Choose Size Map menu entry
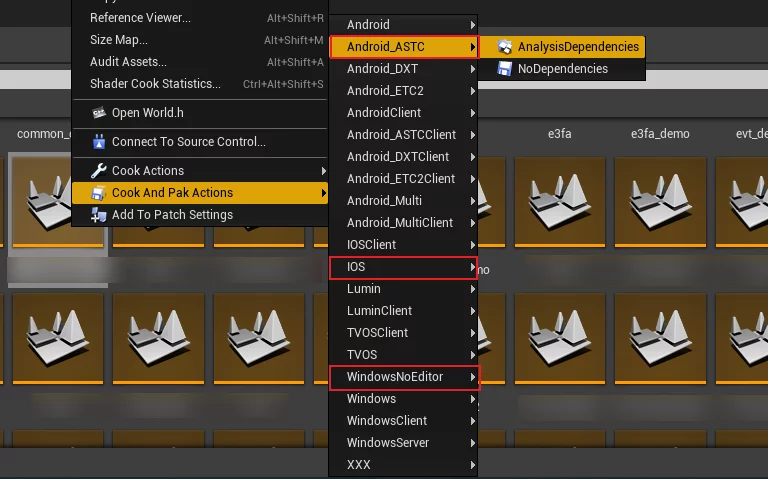This screenshot has height=479, width=768. click(119, 40)
